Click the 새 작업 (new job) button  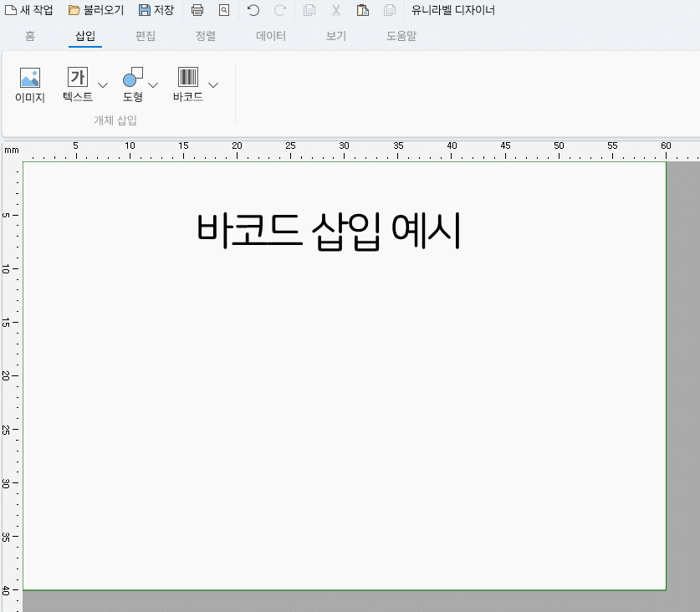pos(28,10)
